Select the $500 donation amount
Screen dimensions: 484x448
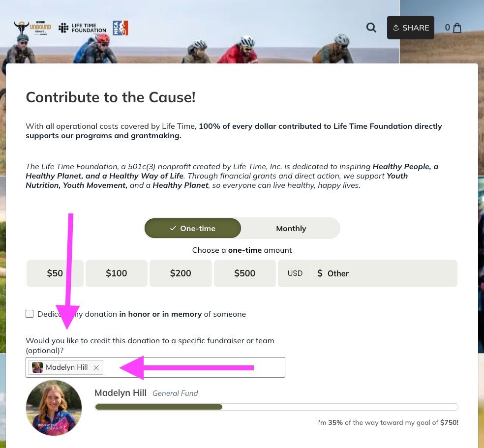pos(245,273)
